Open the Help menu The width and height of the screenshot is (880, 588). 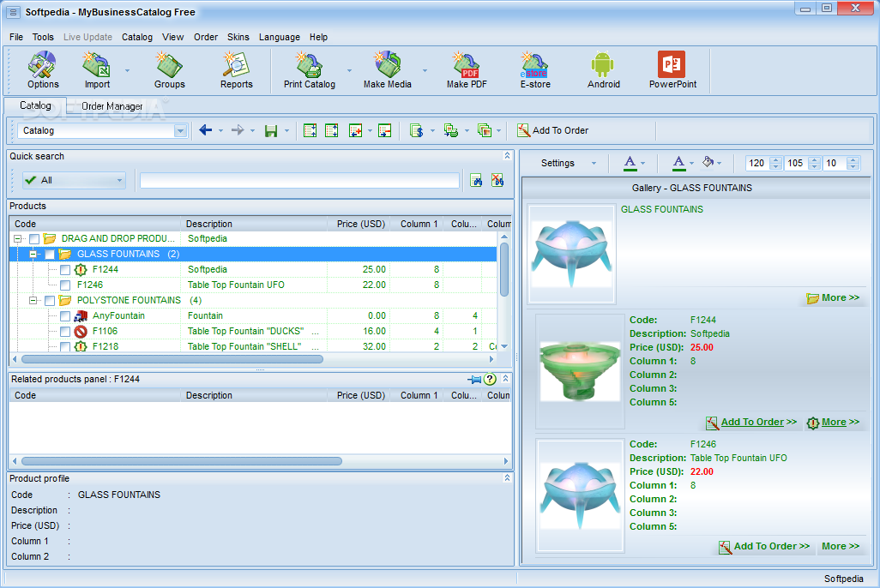click(x=318, y=37)
